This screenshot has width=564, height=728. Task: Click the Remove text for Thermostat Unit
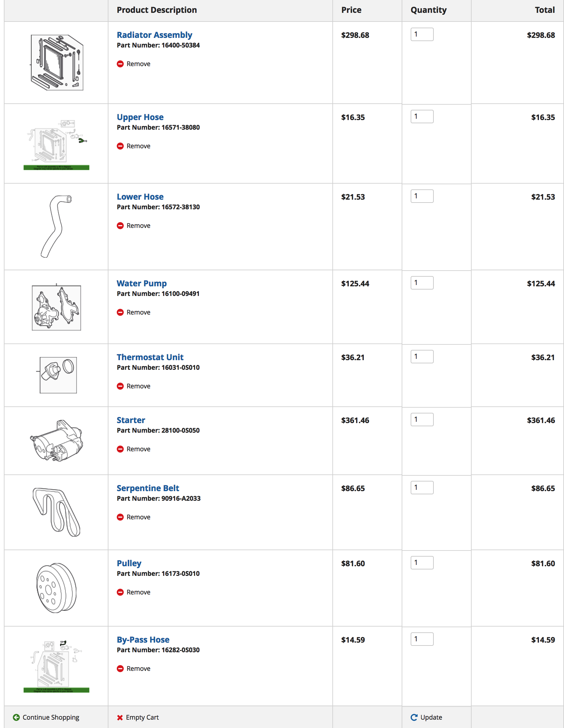click(138, 386)
